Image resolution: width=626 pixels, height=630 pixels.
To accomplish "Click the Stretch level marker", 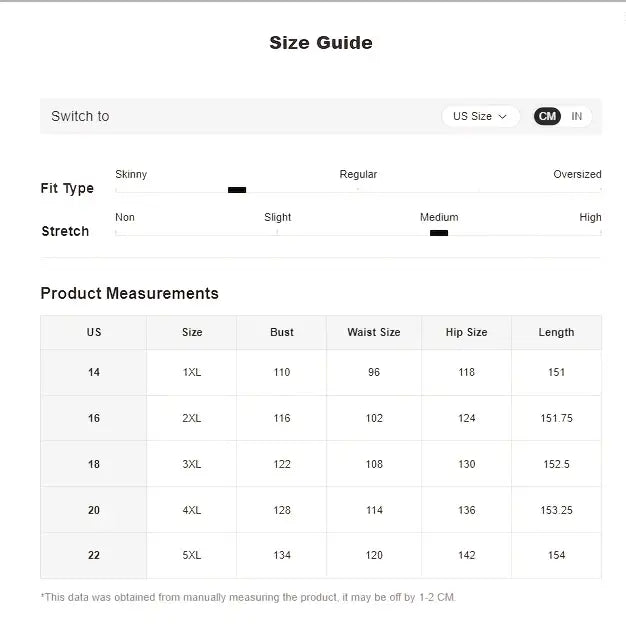I will point(439,233).
